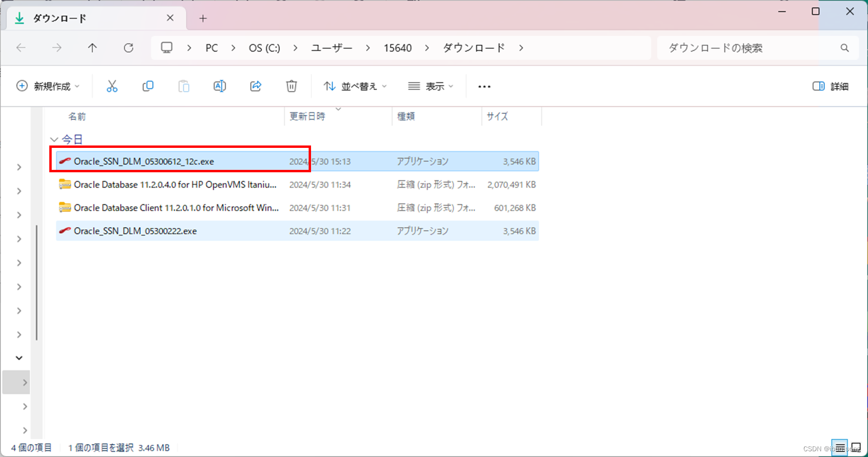Click the search magnifier icon
The height and width of the screenshot is (457, 868).
click(x=845, y=48)
